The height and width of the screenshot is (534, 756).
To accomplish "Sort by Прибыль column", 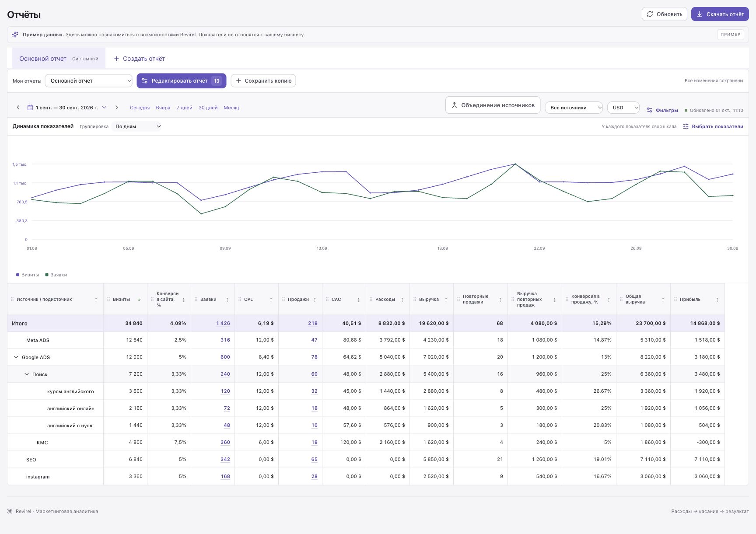I will tap(717, 300).
